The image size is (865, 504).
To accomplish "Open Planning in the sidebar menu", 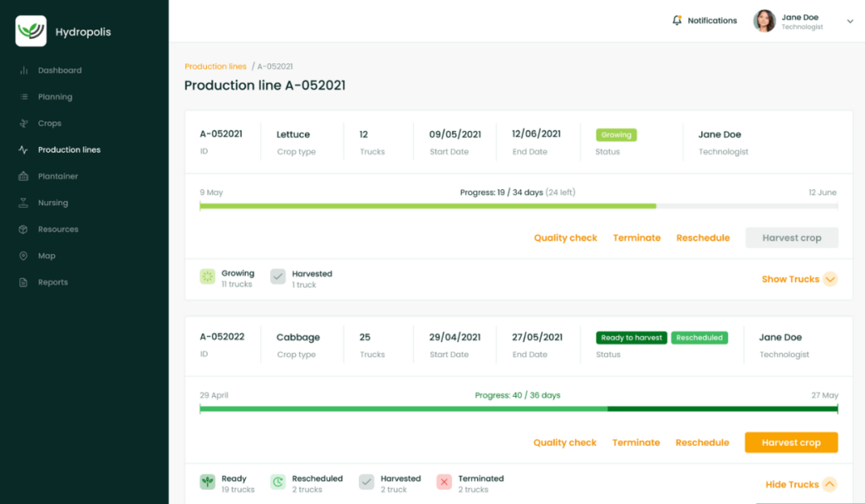I will coord(55,97).
